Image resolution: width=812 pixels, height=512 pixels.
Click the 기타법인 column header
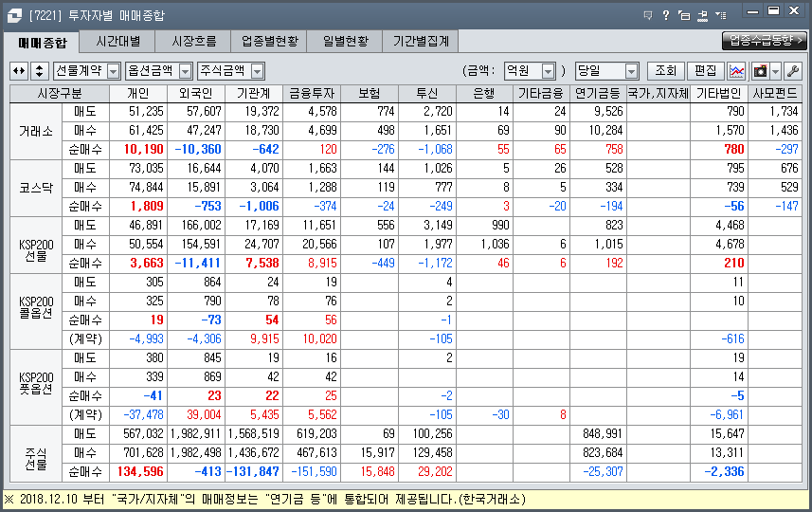coord(719,93)
